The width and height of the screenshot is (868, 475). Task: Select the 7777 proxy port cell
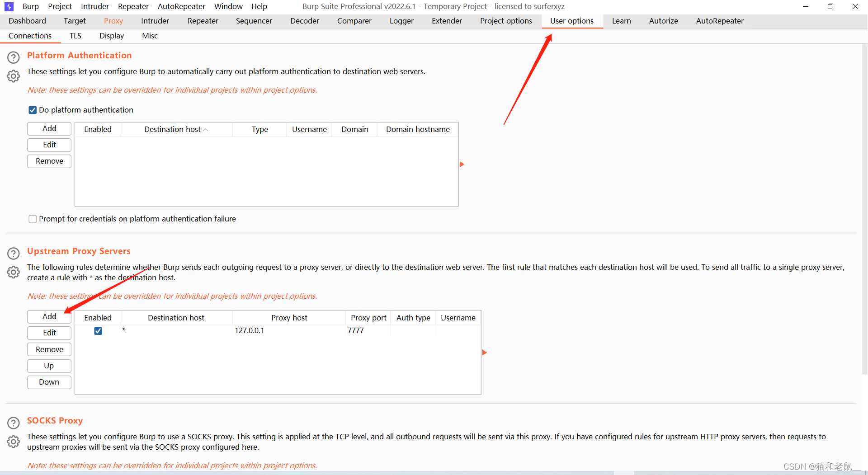368,330
